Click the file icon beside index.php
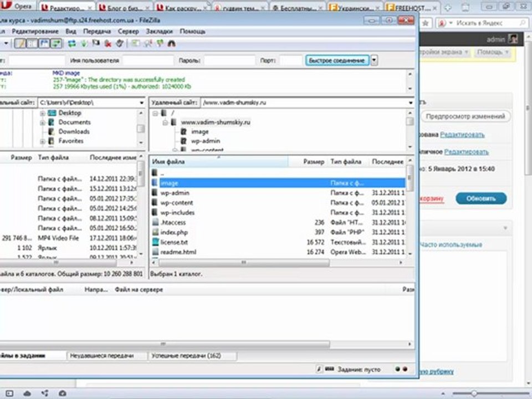This screenshot has width=532, height=399. pos(155,232)
